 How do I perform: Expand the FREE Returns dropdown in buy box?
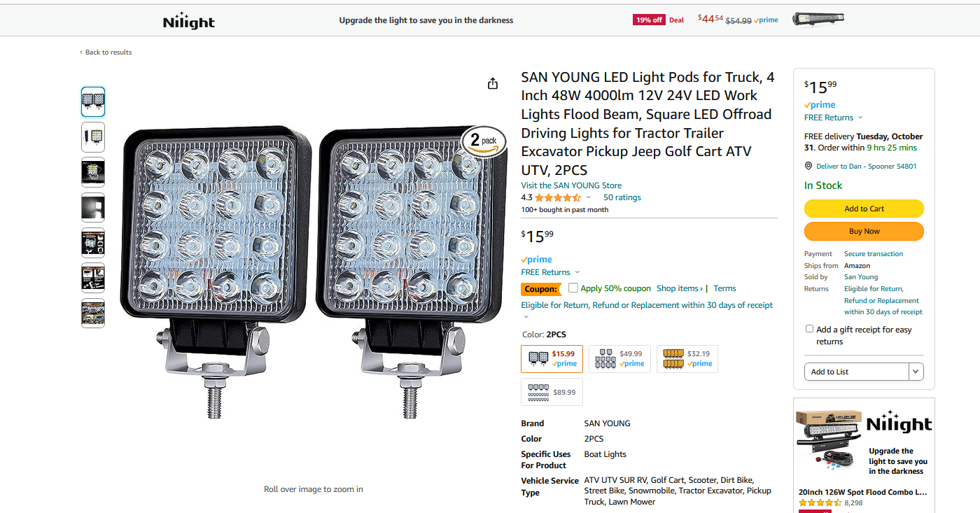tap(860, 118)
